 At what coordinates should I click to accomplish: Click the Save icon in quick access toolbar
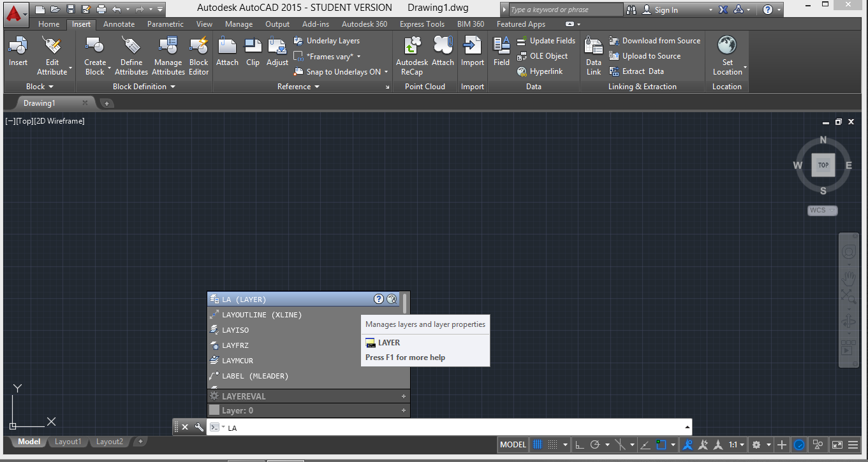click(x=71, y=9)
